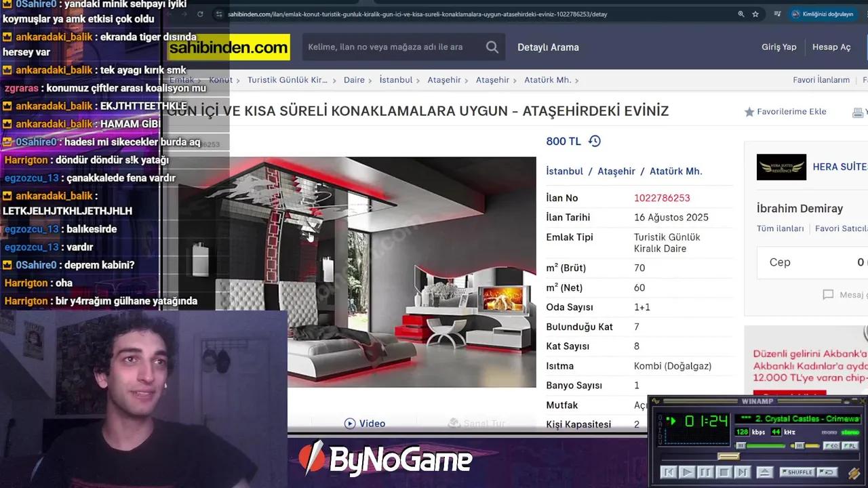Bookmark the page with address bar star
The width and height of the screenshot is (868, 488).
click(755, 14)
